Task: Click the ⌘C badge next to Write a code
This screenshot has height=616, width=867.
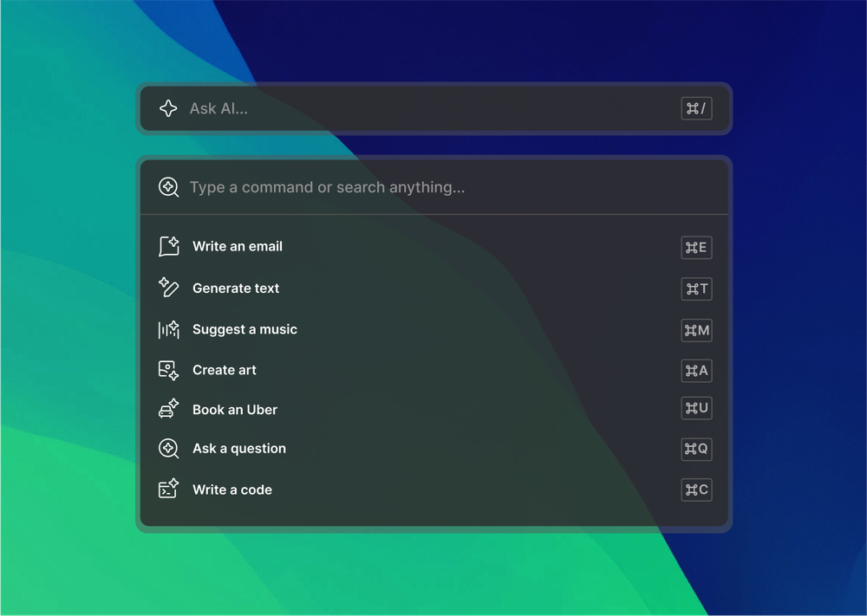Action: click(x=696, y=490)
